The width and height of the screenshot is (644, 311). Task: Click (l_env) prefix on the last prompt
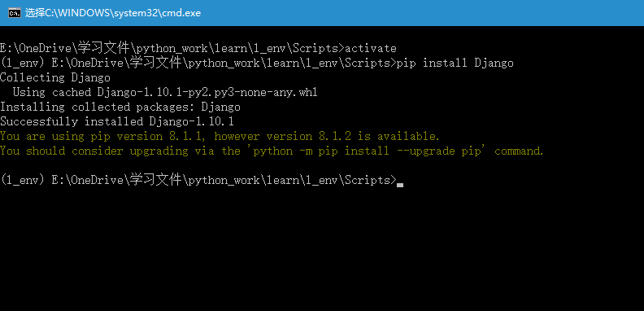[22, 180]
